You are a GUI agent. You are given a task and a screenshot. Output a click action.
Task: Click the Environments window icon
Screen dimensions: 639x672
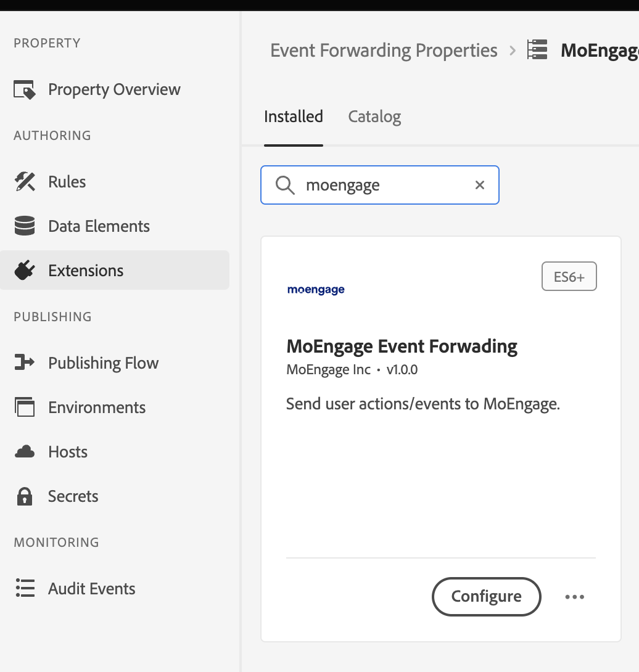point(25,407)
